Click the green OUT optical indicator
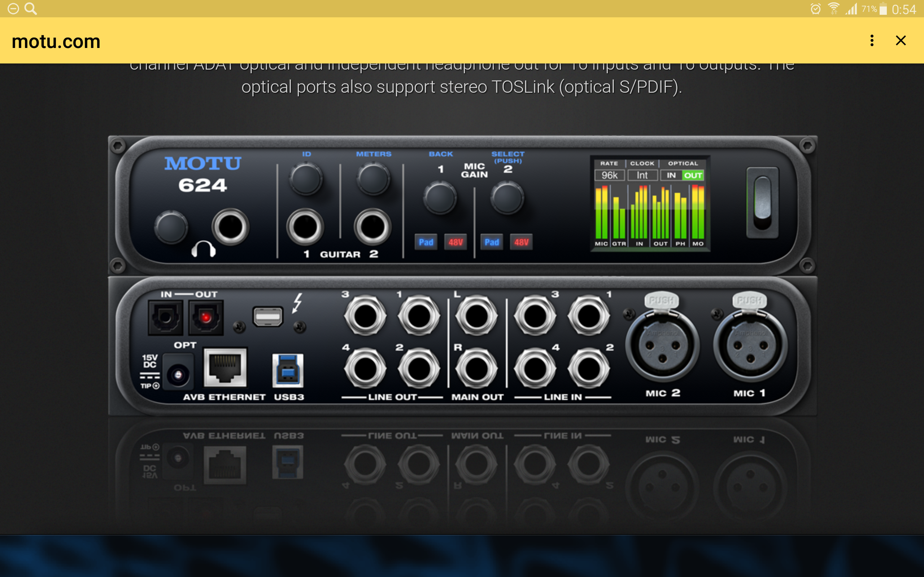924x577 pixels. pyautogui.click(x=693, y=175)
